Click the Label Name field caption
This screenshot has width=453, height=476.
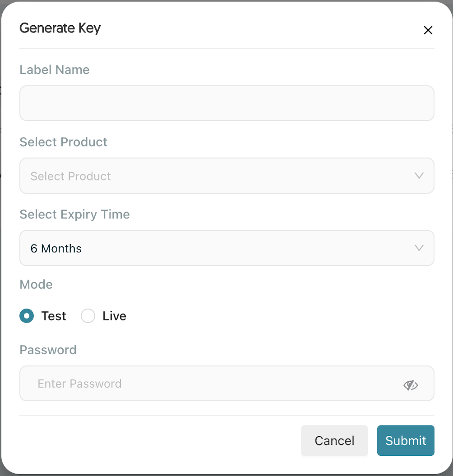[x=55, y=70]
